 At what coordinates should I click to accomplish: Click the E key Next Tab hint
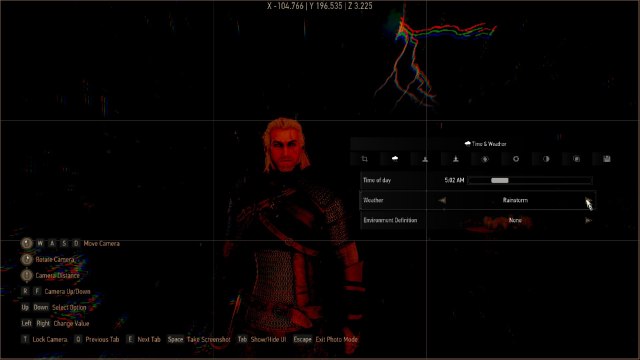coord(130,339)
